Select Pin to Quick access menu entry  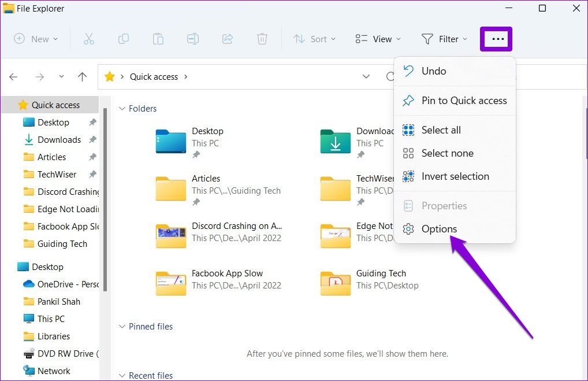(464, 101)
